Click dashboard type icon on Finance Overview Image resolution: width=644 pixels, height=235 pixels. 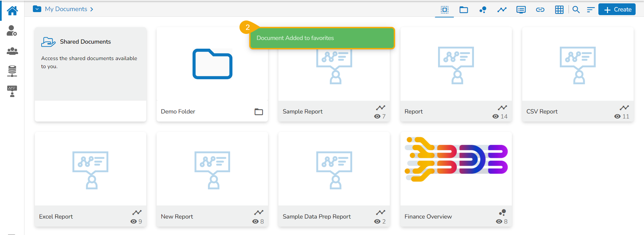(x=502, y=213)
